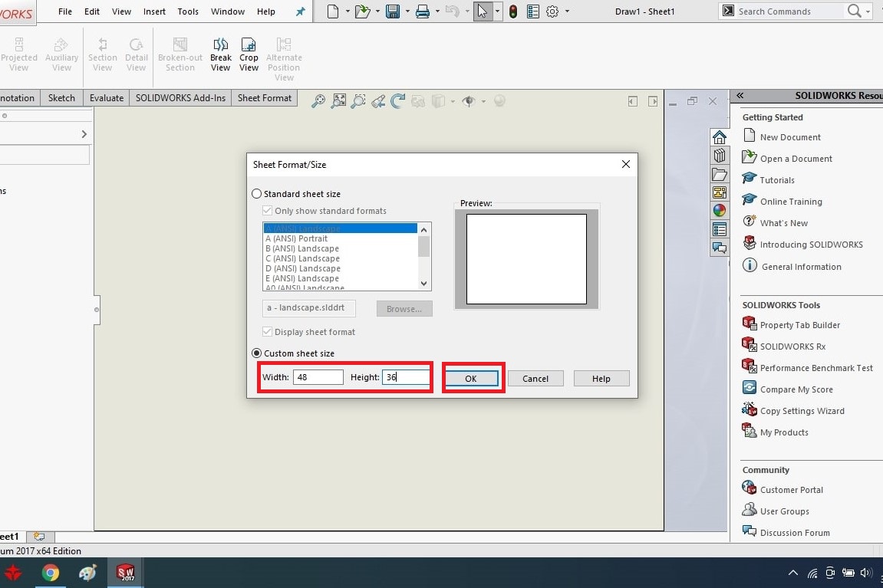Screen dimensions: 883x588
Task: Open Performance Benchmark Test
Action: [816, 368]
